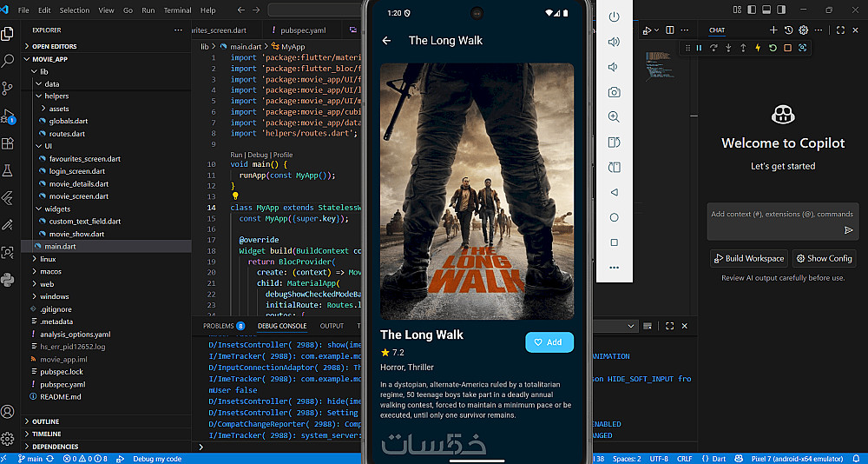Click the split editor icon
The image size is (868, 464).
[x=670, y=30]
